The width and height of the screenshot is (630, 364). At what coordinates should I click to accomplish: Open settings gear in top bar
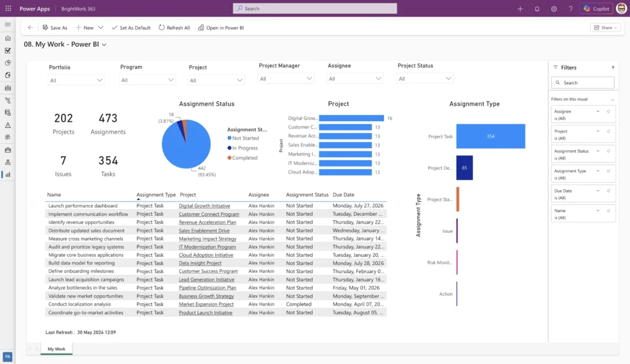point(554,9)
